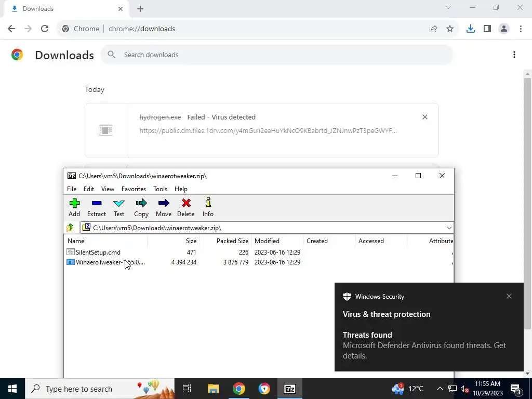
Task: Open the weather widget showing 12°C
Action: [407, 389]
